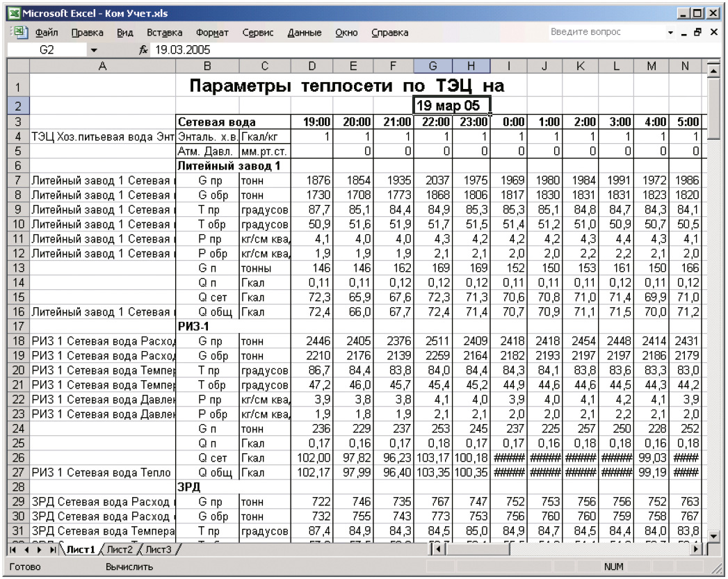728x579 pixels.
Task: Go to first sheet with tab navigation arrow
Action: tap(13, 550)
